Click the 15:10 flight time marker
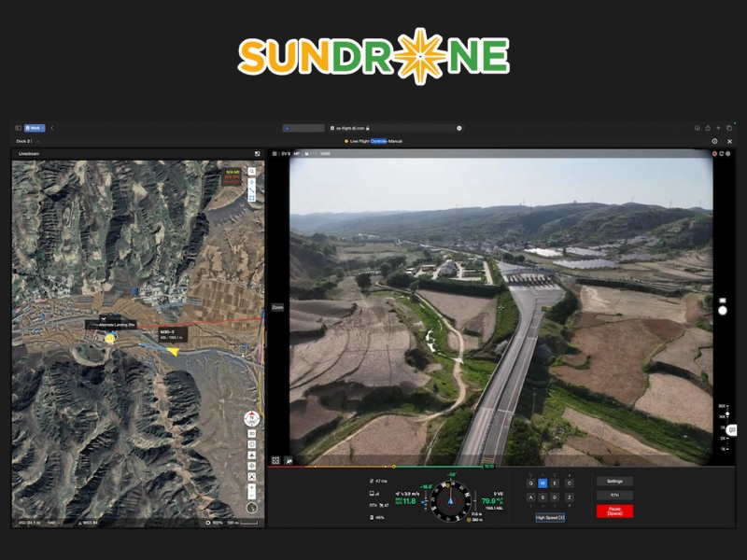747x560 pixels. pyautogui.click(x=488, y=467)
